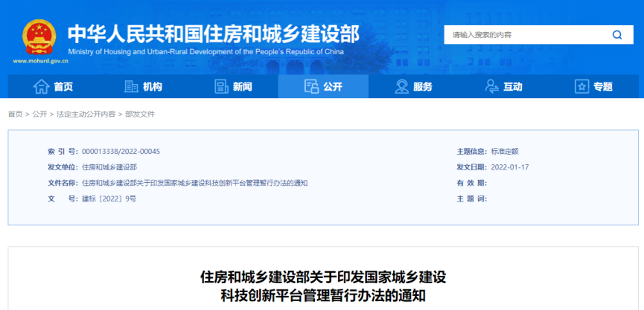644x310 pixels.
Task: Click the 主题信息 label
Action: point(472,152)
